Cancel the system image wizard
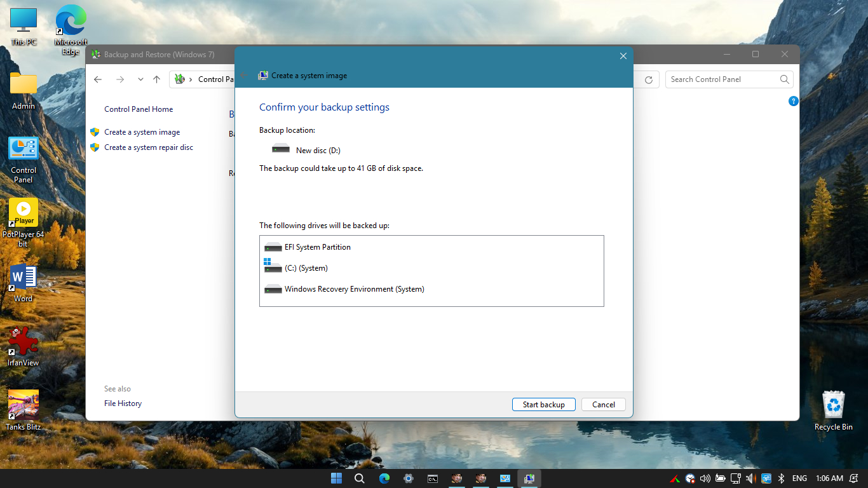Screen dimensions: 868x488 (603, 405)
